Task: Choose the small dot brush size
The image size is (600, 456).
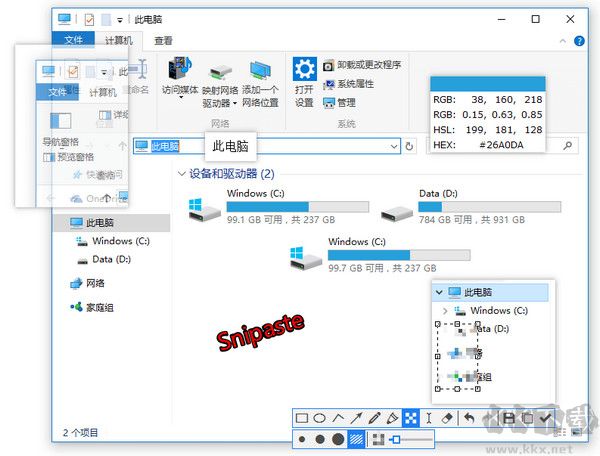Action: pyautogui.click(x=302, y=440)
